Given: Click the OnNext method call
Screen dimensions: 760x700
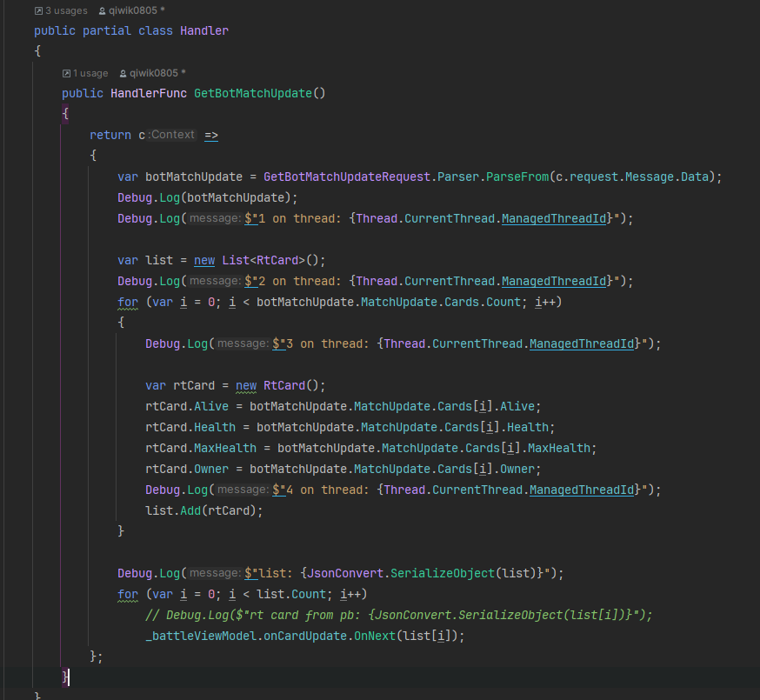Looking at the screenshot, I should click(x=375, y=635).
